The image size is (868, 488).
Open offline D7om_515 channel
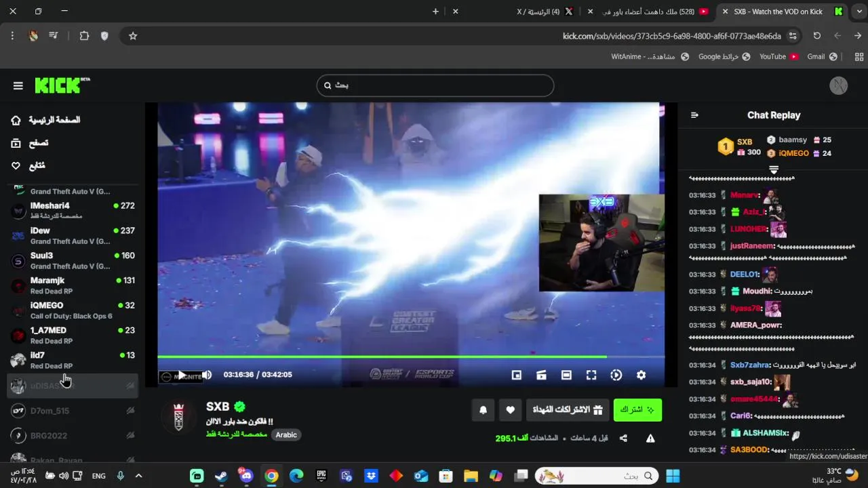click(x=73, y=411)
